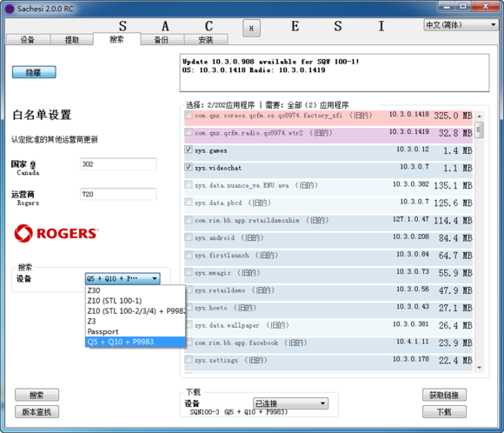Click the app list scroll up arrow
Viewport: 504px width, 433px height.
[480, 116]
